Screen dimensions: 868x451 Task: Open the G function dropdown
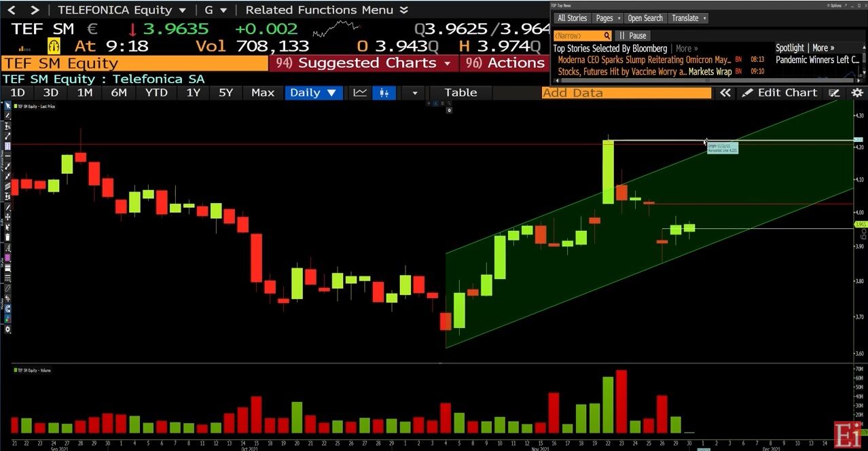216,10
